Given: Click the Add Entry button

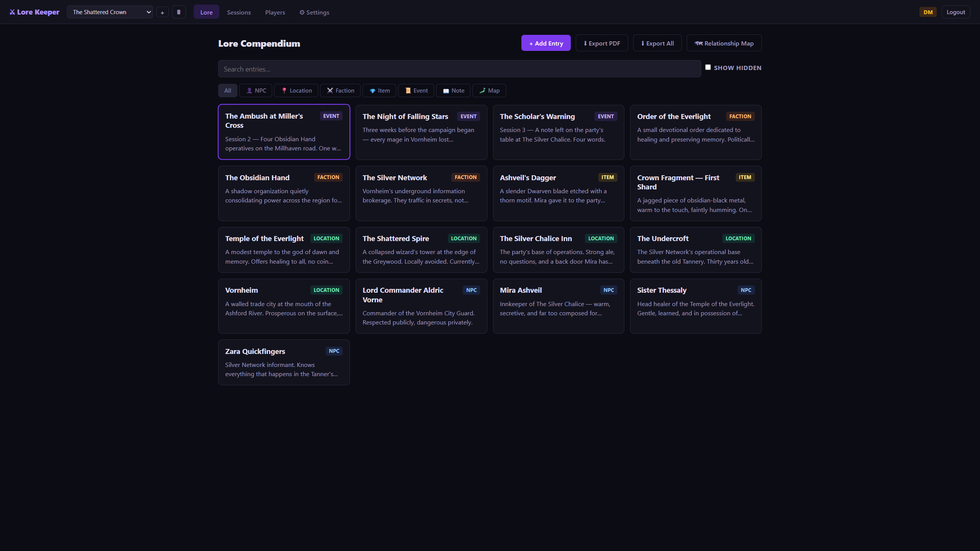Looking at the screenshot, I should [x=546, y=43].
